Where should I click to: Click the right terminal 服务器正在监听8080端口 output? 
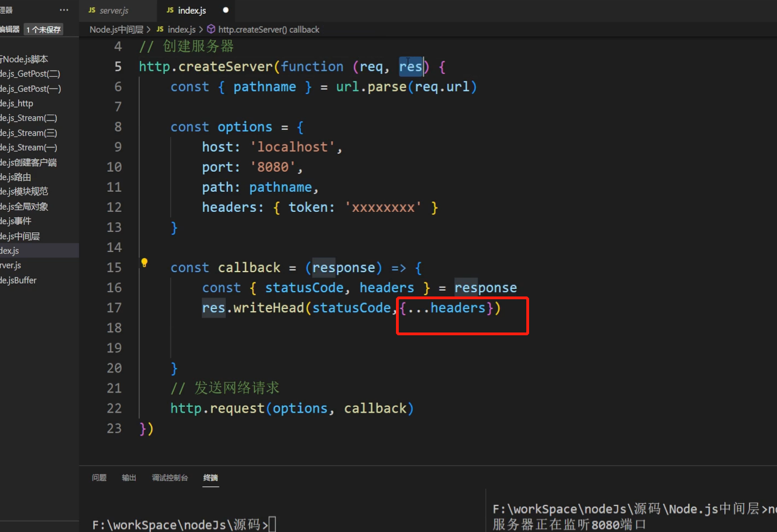pyautogui.click(x=569, y=524)
